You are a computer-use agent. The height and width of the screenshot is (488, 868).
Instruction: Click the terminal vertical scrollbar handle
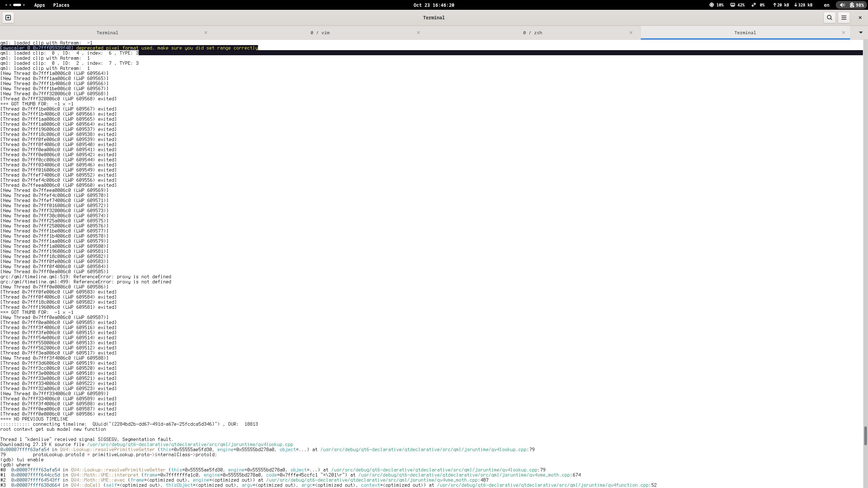(x=865, y=436)
